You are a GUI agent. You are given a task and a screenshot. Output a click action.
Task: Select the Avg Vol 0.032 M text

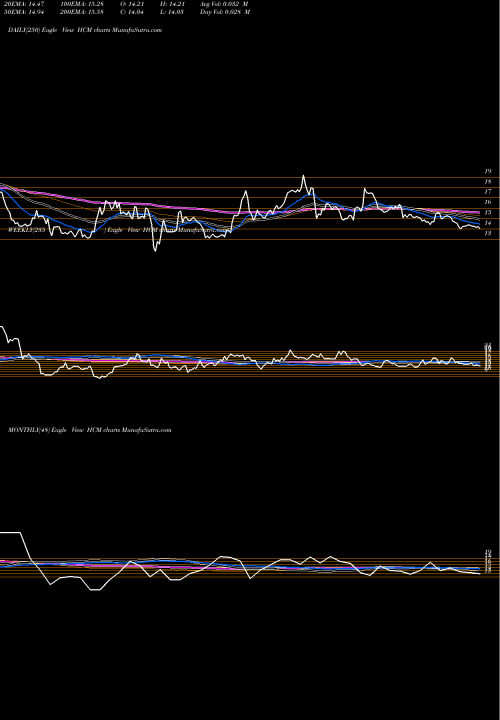[x=225, y=4]
